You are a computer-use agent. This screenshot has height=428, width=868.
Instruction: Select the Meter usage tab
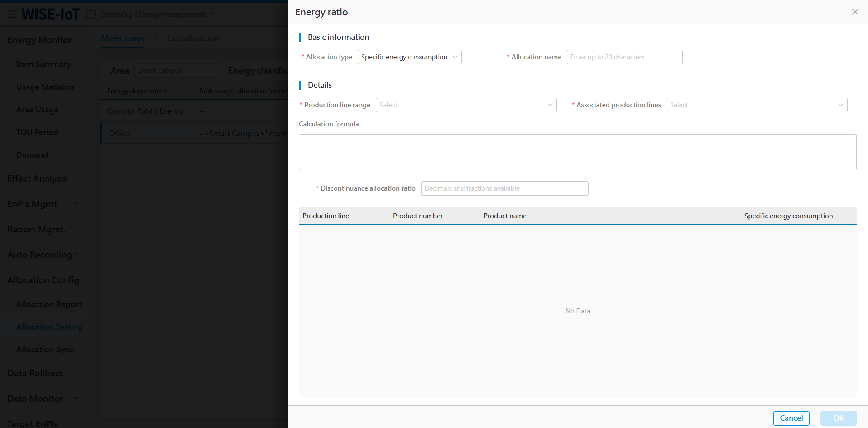(123, 38)
